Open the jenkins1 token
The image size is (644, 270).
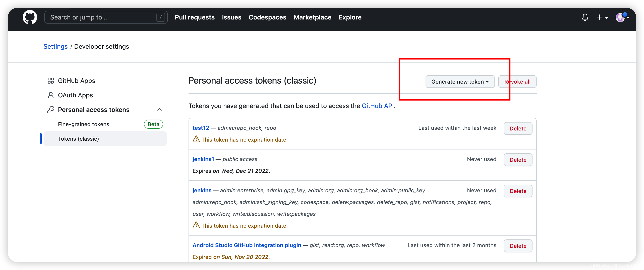pos(203,159)
